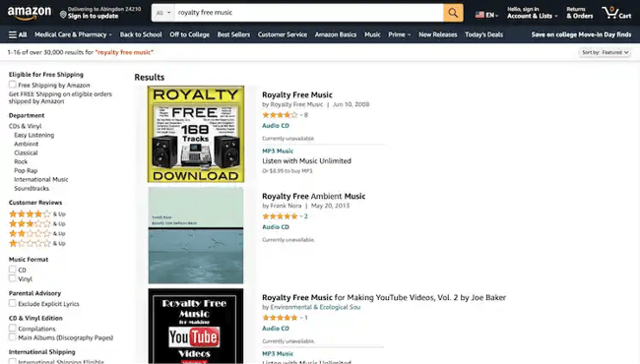Screen dimensions: 640x364
Task: Select CDs & Vinyl department
Action: click(26, 126)
